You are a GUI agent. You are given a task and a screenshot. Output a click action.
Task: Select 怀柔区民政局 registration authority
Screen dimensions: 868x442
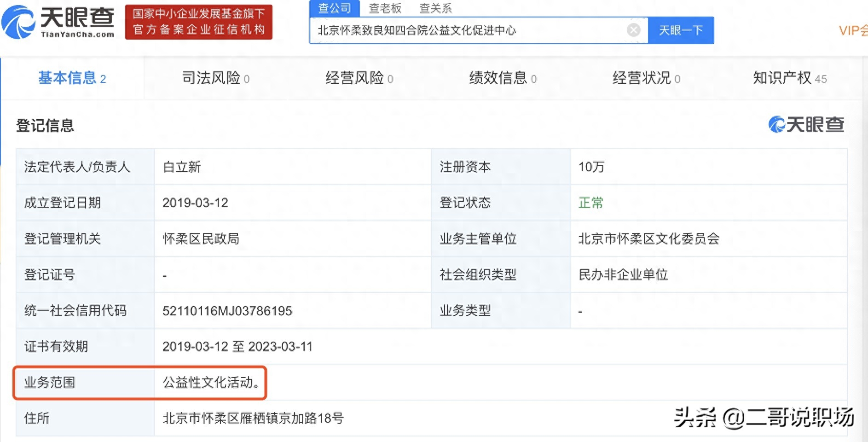[x=201, y=238]
